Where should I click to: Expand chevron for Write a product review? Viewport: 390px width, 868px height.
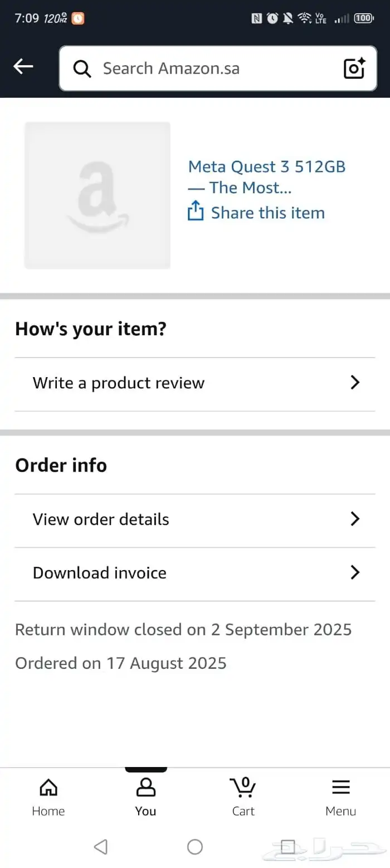click(x=355, y=383)
